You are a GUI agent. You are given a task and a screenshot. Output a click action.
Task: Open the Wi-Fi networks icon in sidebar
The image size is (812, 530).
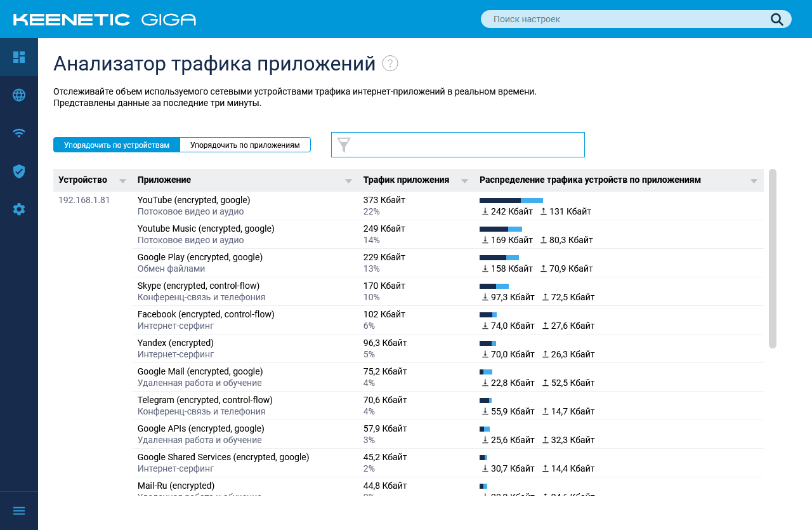click(19, 133)
